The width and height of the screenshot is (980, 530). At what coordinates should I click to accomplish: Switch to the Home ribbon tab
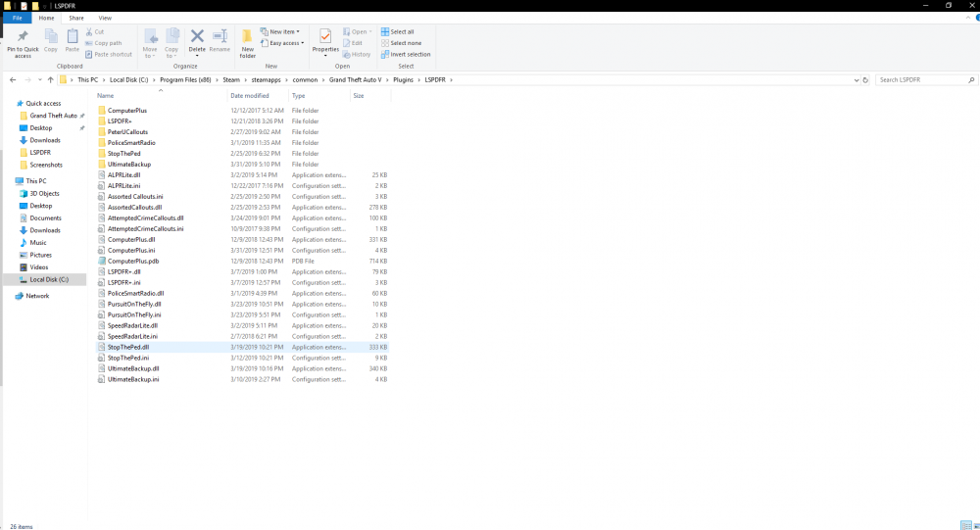tap(46, 19)
